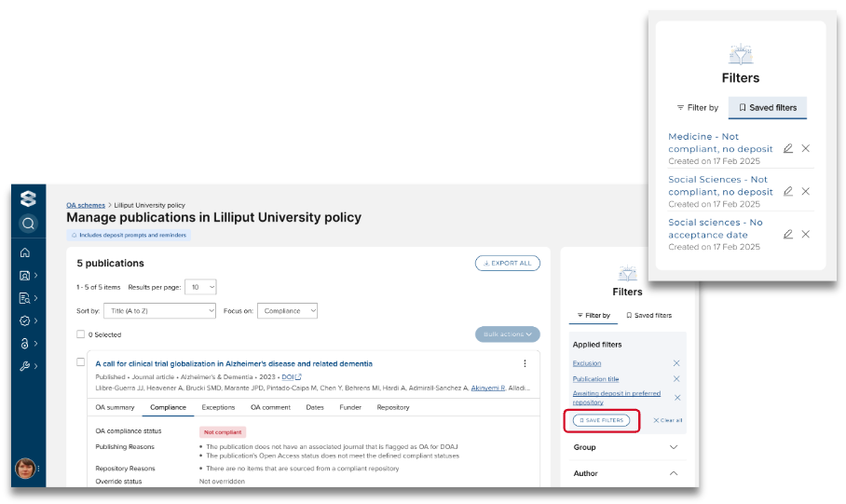This screenshot has width=846, height=504.
Task: Click the open access padlock sidebar icon
Action: coord(25,343)
